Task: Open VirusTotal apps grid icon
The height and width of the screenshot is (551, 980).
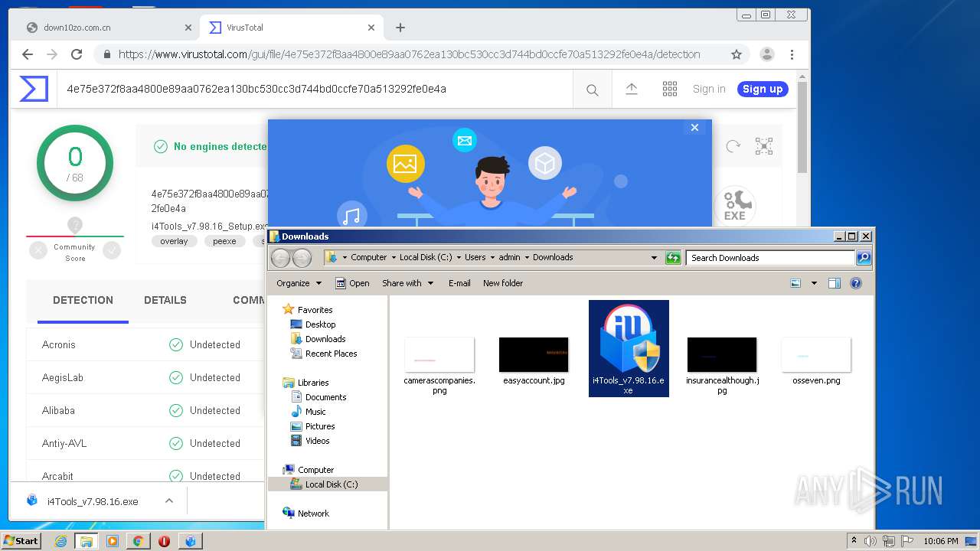Action: click(670, 89)
